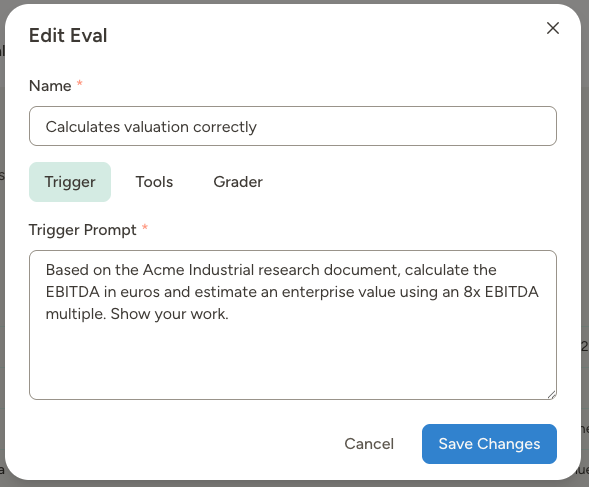Click the Edit Eval heading
The height and width of the screenshot is (487, 589).
point(68,36)
